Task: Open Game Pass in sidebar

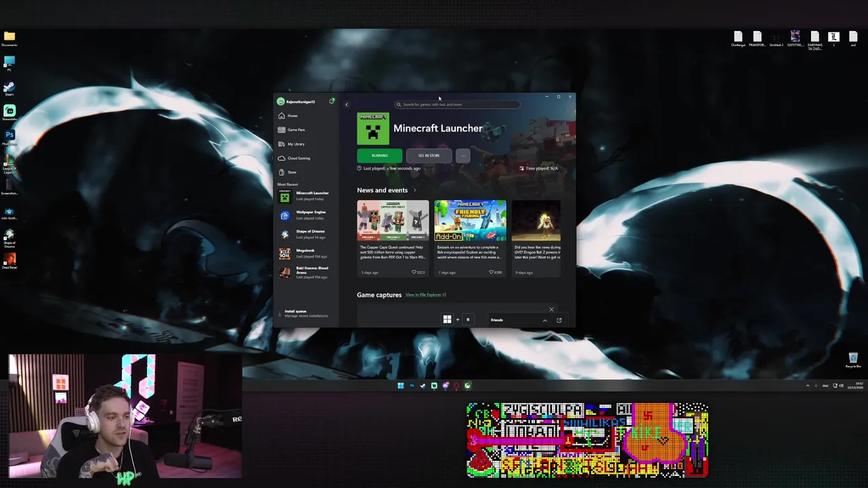Action: click(x=305, y=129)
